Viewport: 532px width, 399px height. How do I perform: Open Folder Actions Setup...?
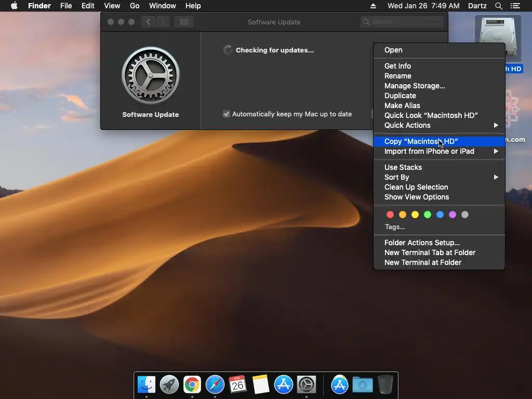pyautogui.click(x=439, y=243)
